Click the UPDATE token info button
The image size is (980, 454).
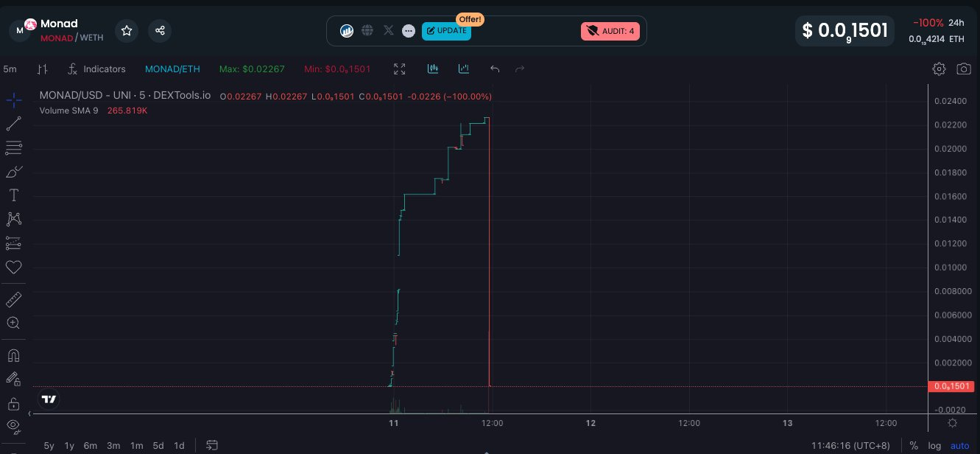(446, 31)
